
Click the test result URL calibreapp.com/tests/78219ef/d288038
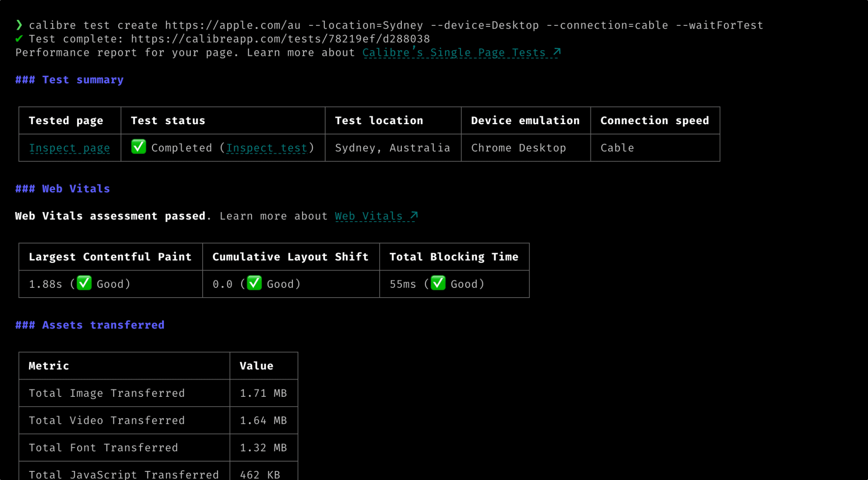[x=280, y=39]
